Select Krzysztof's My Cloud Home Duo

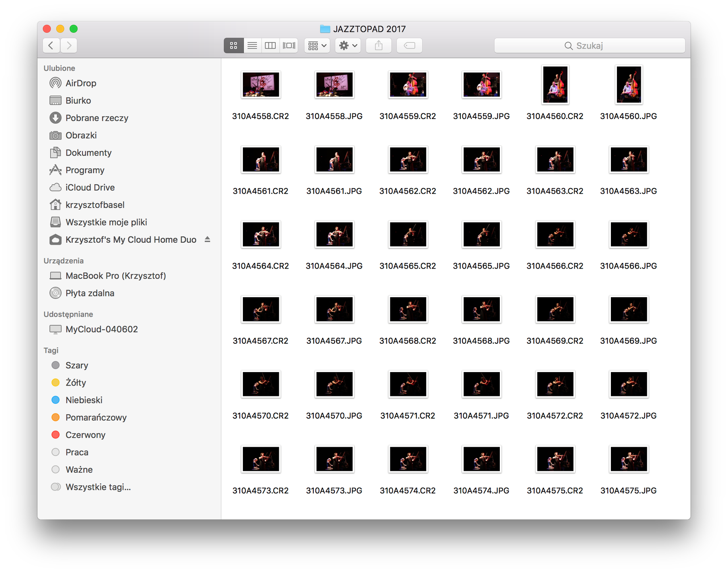click(123, 240)
